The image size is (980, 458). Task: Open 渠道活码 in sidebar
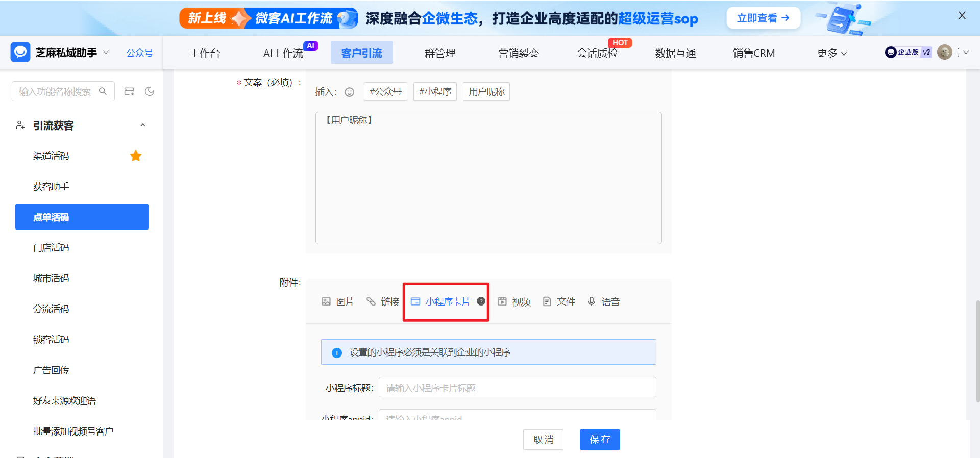click(51, 156)
